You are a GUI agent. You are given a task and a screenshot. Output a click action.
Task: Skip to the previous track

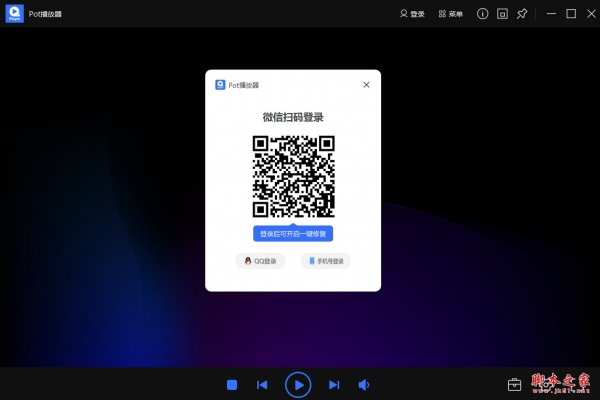tap(262, 384)
